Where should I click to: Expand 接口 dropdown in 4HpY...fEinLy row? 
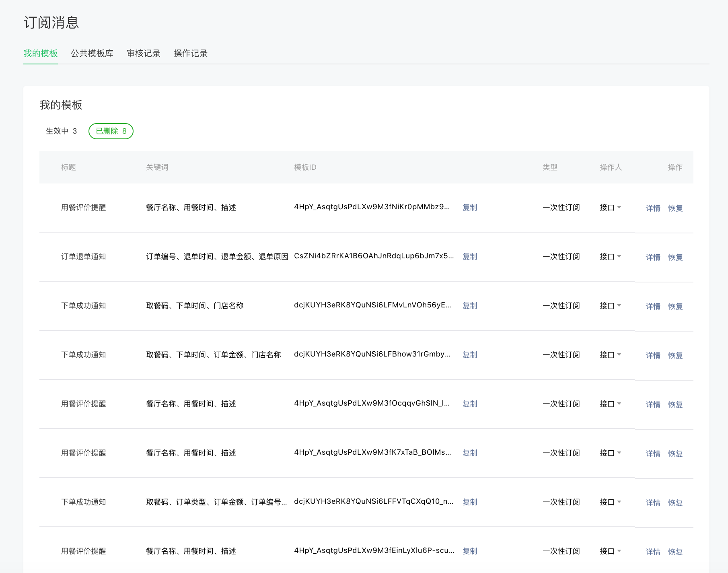[611, 551]
